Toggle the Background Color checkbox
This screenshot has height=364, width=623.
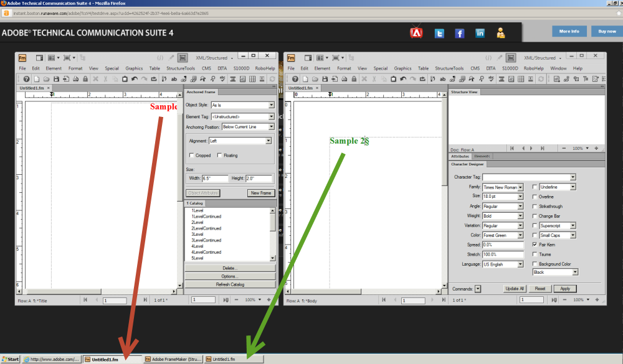coord(535,264)
